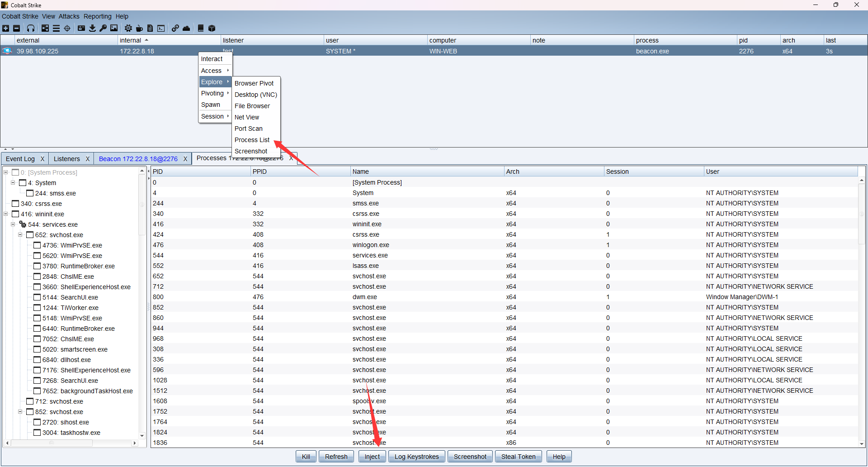The image size is (868, 467).
Task: Click the Connect to team server plus icon
Action: [6, 28]
